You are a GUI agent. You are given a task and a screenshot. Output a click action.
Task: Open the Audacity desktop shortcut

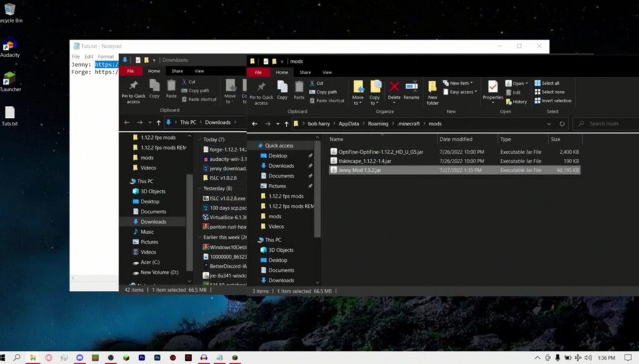[x=10, y=47]
